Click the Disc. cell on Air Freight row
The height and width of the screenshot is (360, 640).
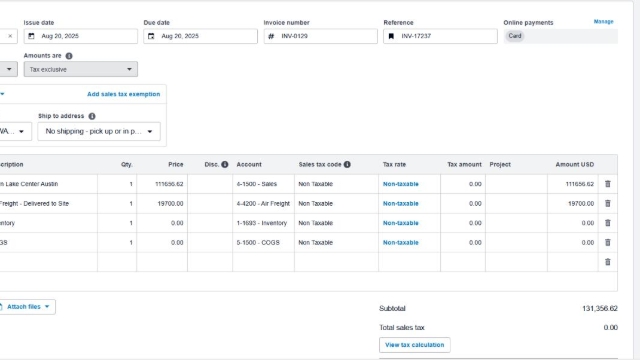[210, 204]
